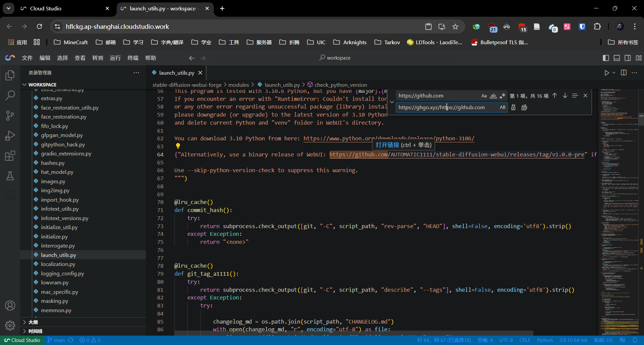
Task: Open Source Control view in activity bar
Action: tap(10, 116)
